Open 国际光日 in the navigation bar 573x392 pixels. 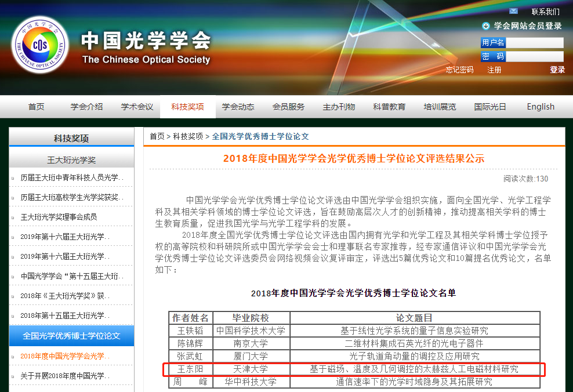(x=490, y=107)
